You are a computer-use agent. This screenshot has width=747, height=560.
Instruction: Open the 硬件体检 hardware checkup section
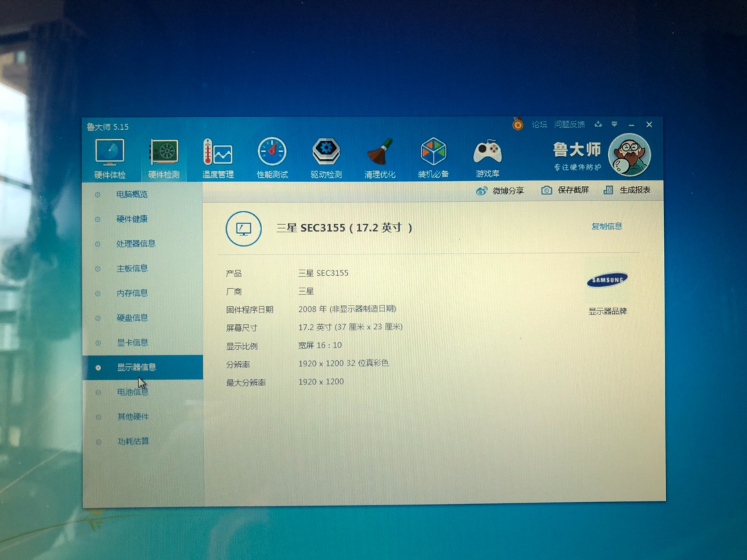pyautogui.click(x=110, y=158)
